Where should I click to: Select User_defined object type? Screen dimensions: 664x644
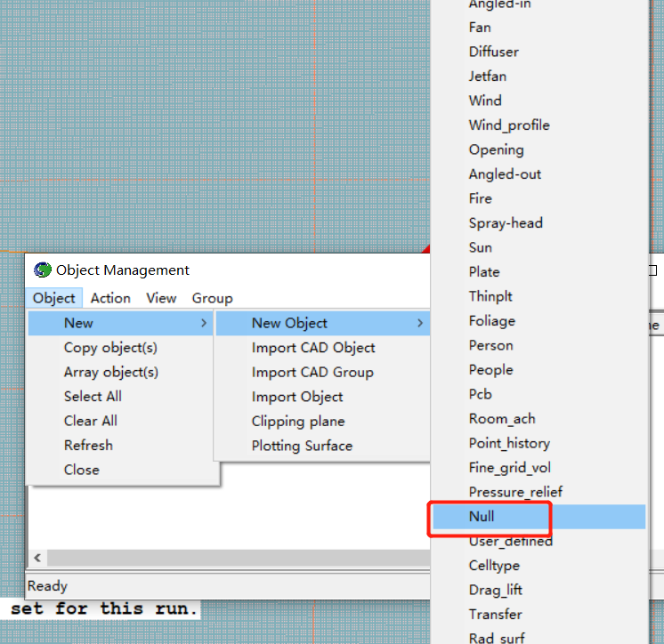539,541
